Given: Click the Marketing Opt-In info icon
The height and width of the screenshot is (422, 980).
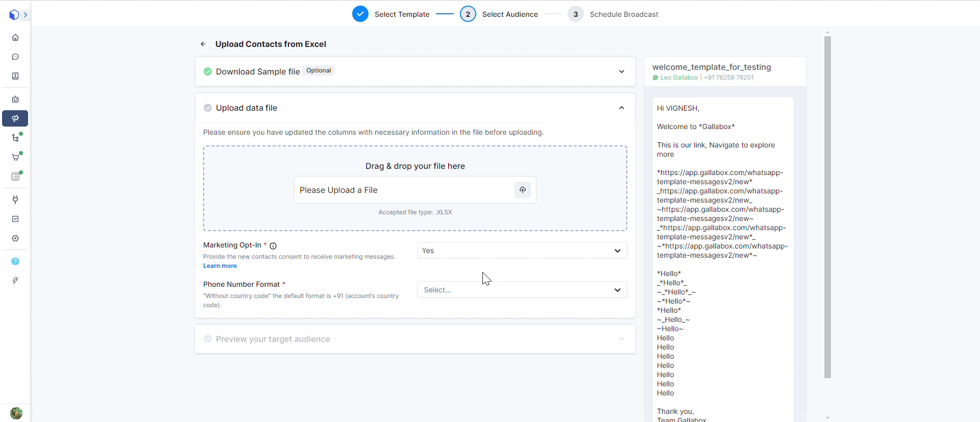Looking at the screenshot, I should tap(273, 246).
